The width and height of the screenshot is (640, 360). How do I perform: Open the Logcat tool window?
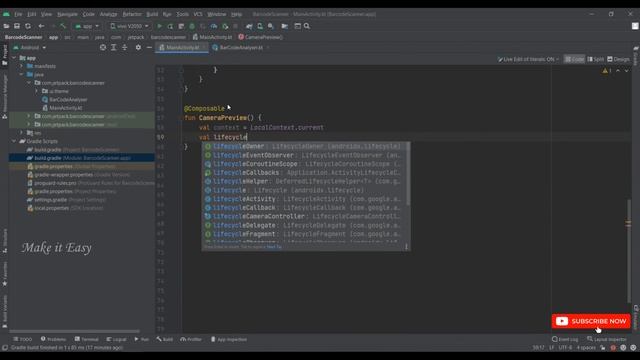[116, 339]
